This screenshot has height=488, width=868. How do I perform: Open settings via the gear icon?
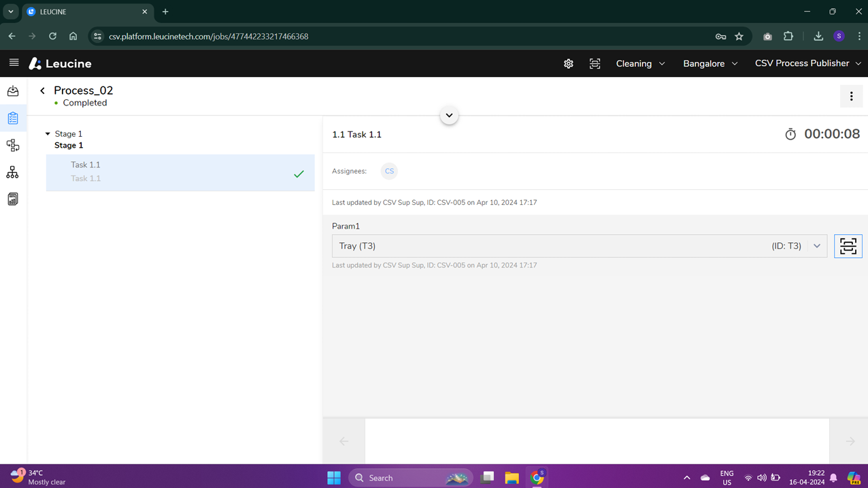(569, 63)
